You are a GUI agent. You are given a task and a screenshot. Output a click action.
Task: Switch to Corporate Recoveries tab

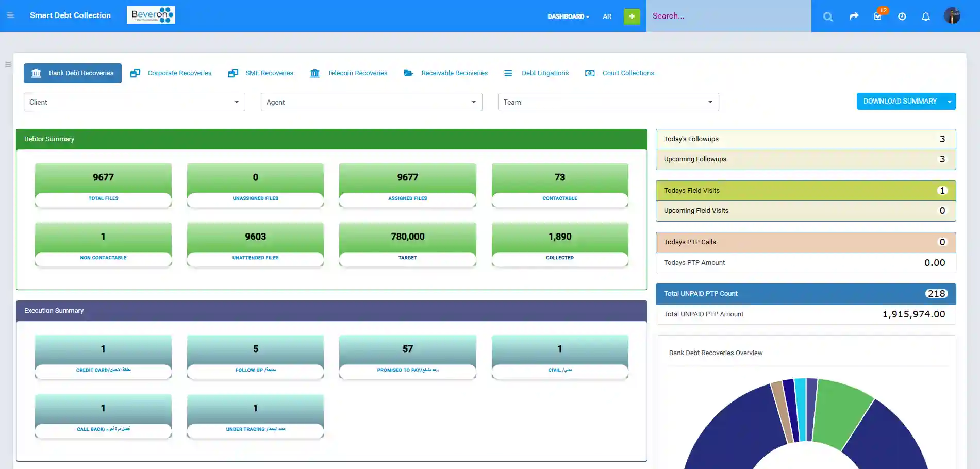179,73
